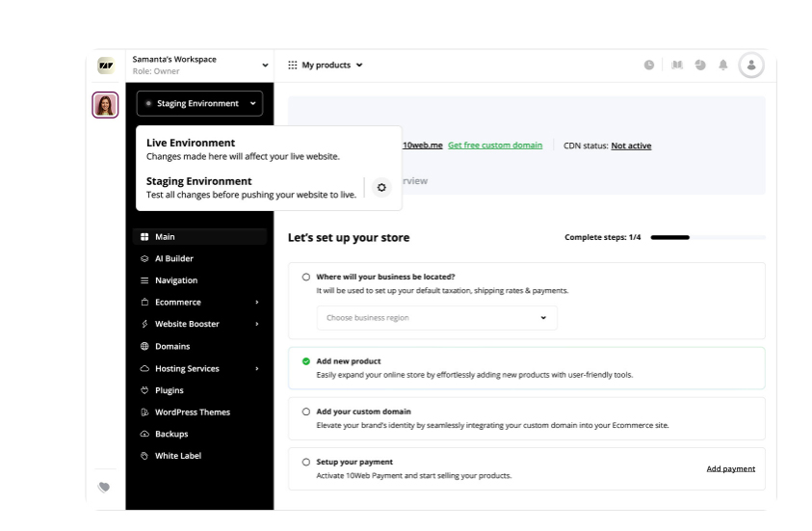Click the 'Add payment' link
812x531 pixels.
(730, 469)
